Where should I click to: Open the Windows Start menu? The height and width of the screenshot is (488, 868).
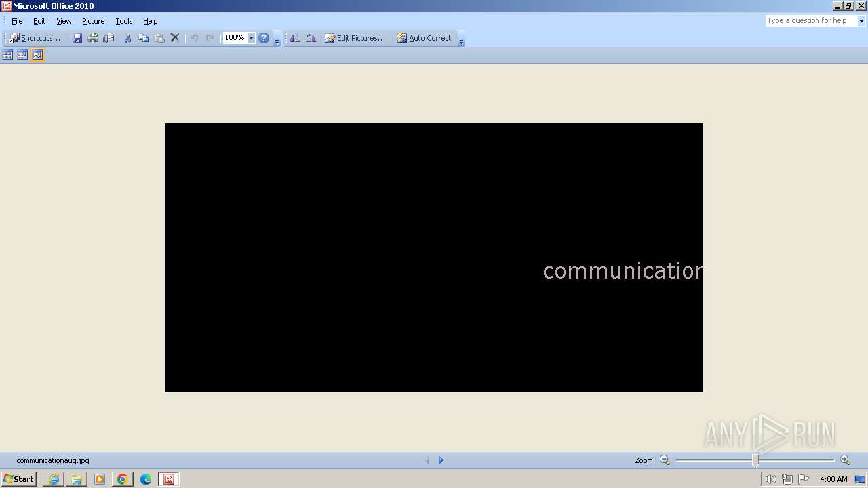(x=18, y=479)
